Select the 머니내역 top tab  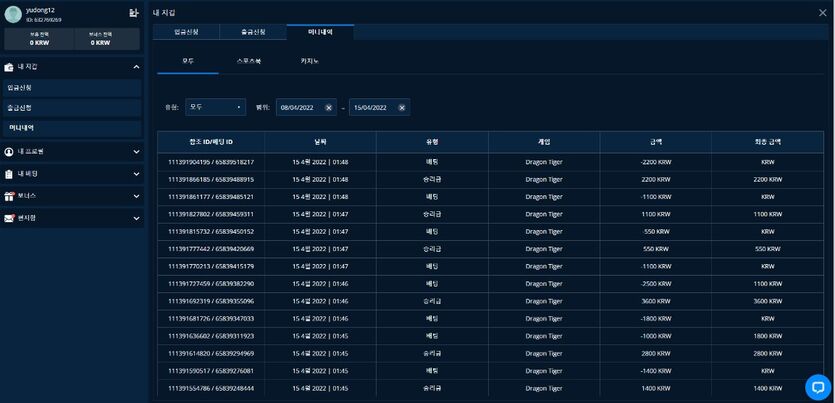(320, 32)
